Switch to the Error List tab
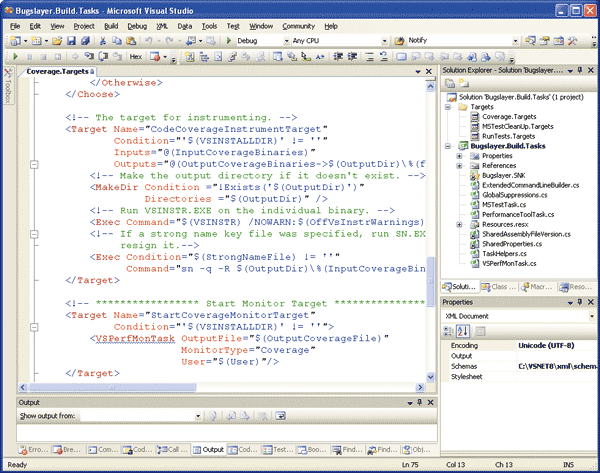The image size is (600, 473). click(x=34, y=450)
